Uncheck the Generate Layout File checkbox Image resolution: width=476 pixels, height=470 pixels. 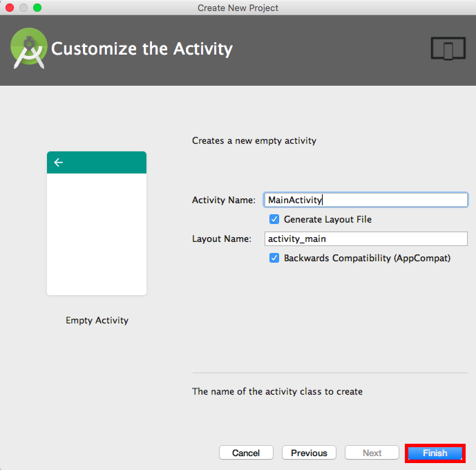click(275, 219)
